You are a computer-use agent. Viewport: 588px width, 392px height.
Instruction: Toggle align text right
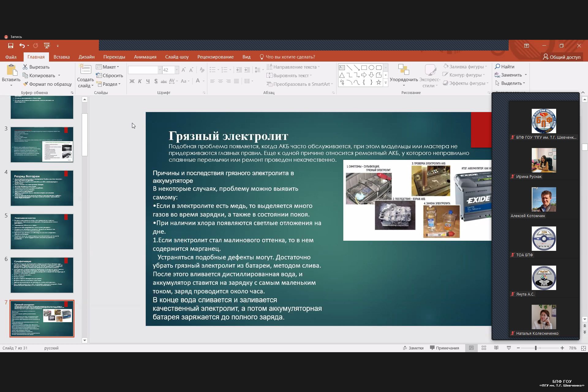(x=228, y=81)
